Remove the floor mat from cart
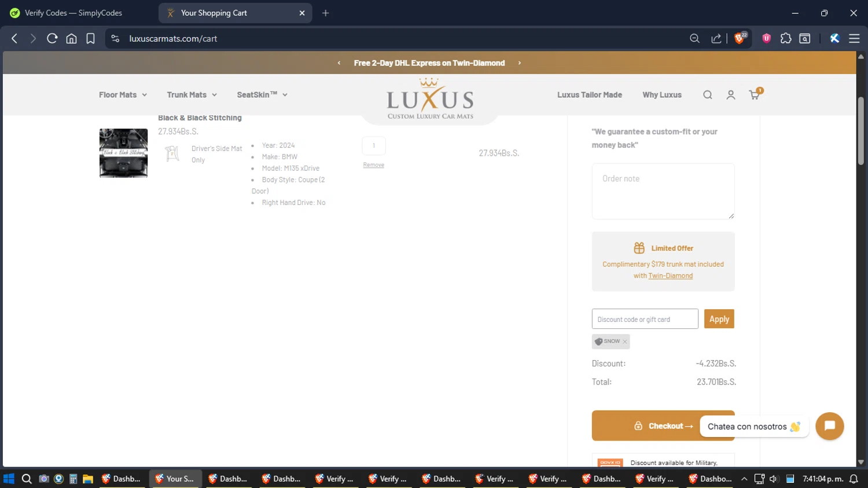This screenshot has height=488, width=868. tap(374, 165)
